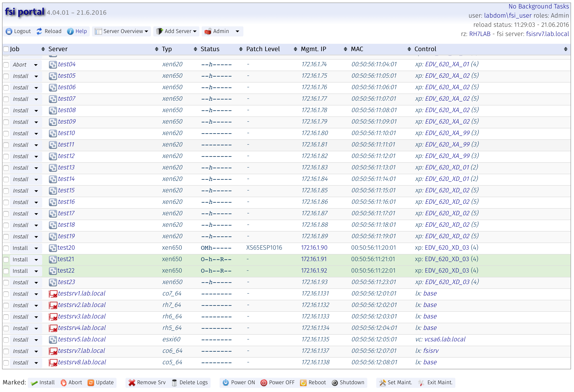Click the Patch Level column header
This screenshot has width=574, height=392.
(263, 49)
